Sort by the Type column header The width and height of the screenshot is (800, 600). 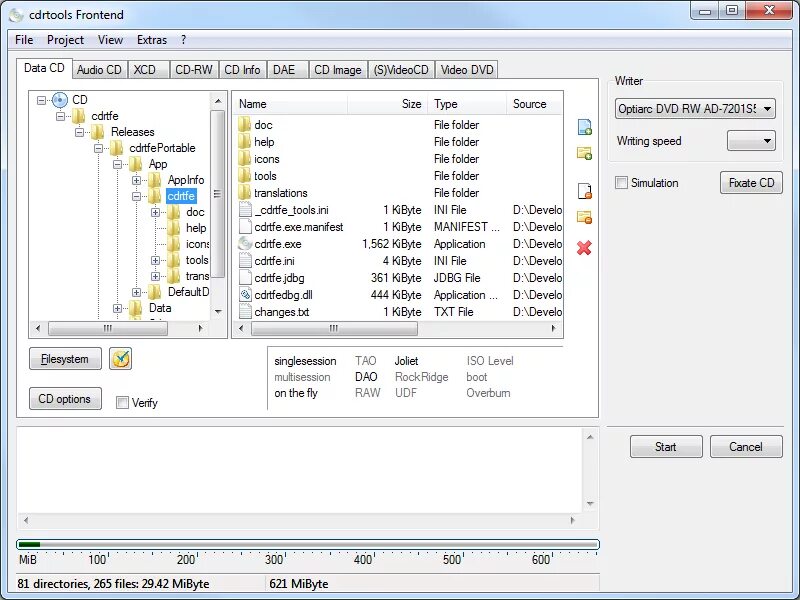pyautogui.click(x=467, y=104)
